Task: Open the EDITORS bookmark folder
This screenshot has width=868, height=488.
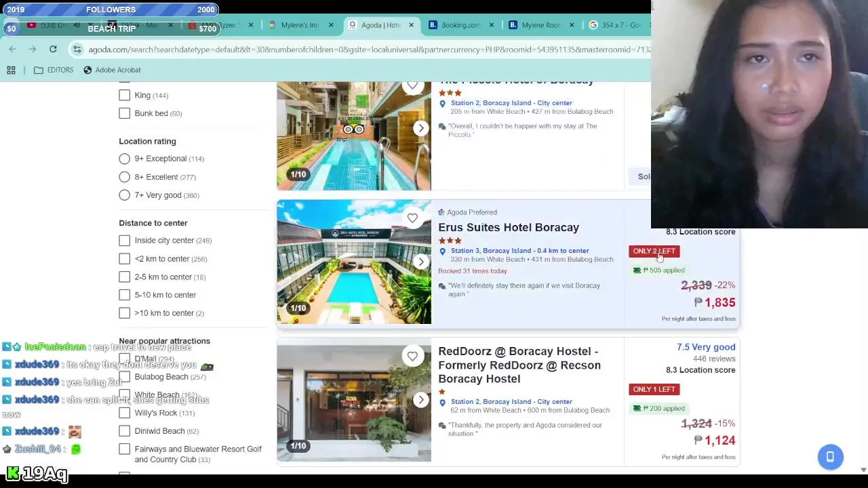Action: point(54,70)
